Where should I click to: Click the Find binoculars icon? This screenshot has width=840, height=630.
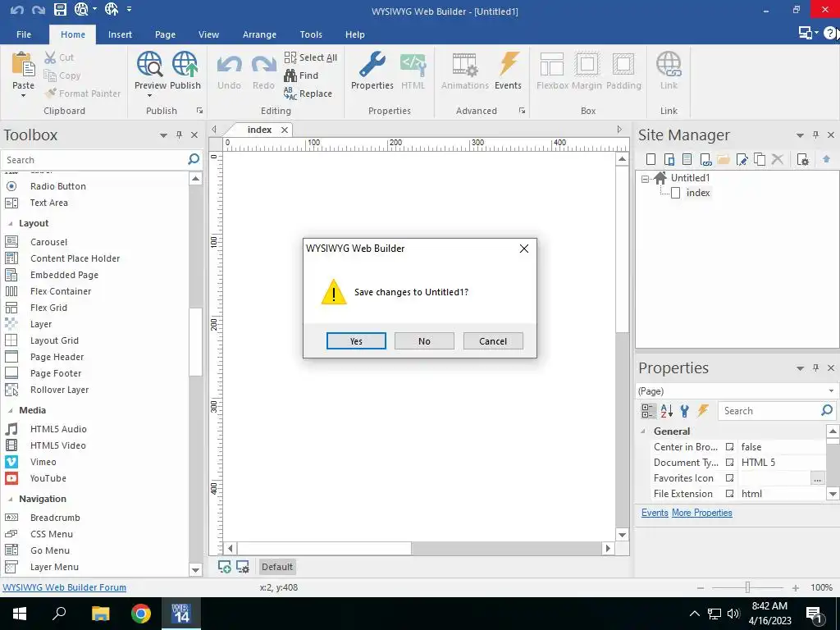pos(290,75)
